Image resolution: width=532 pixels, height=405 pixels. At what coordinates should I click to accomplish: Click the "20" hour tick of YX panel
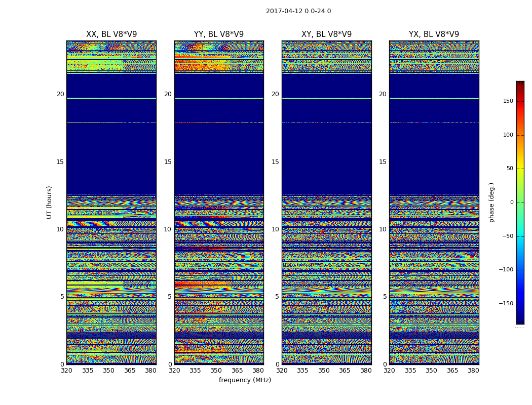coord(383,94)
